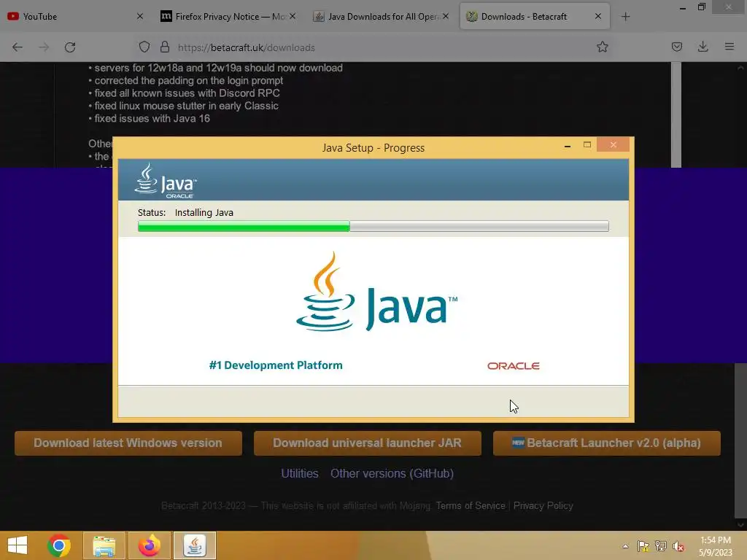Open the Utilities link
747x560 pixels.
(x=300, y=473)
